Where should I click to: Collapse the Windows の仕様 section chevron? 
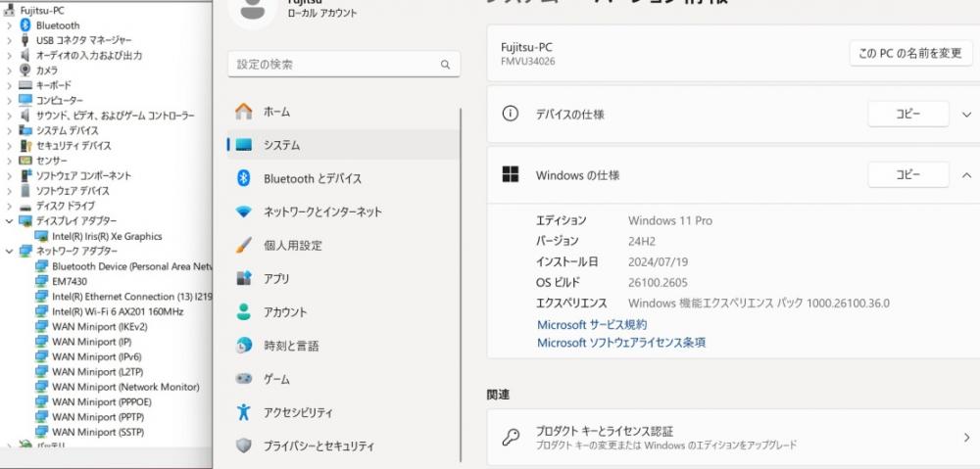pos(966,175)
